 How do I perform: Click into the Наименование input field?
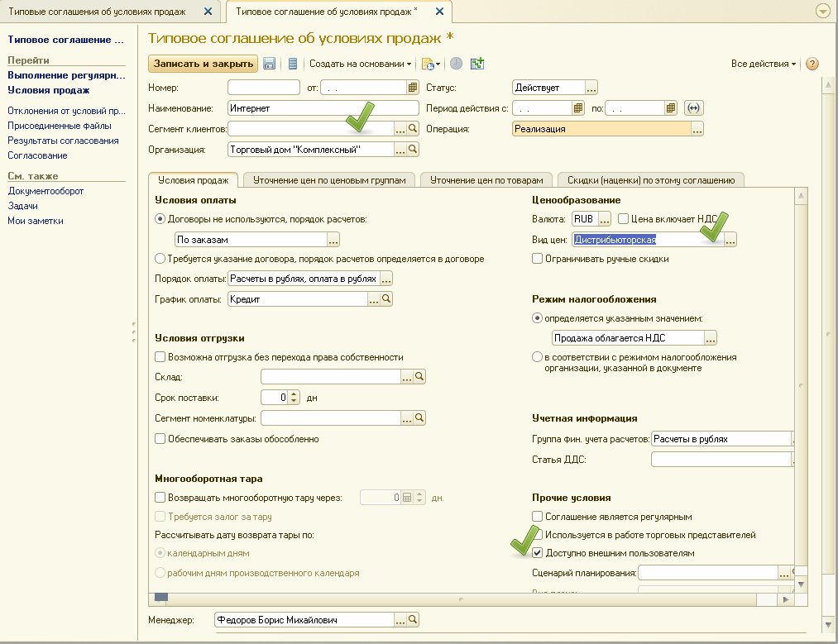323,108
